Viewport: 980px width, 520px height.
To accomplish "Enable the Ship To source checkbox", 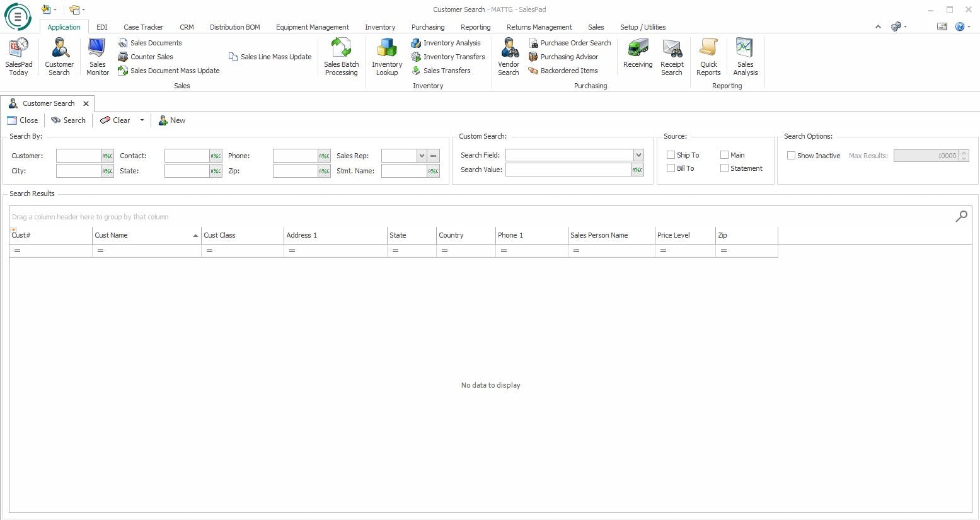I will click(671, 155).
